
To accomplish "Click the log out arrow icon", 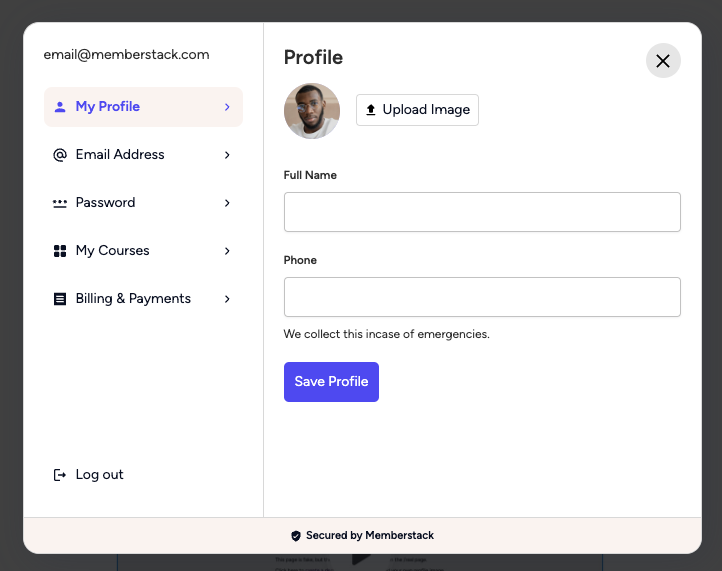I will pos(60,475).
